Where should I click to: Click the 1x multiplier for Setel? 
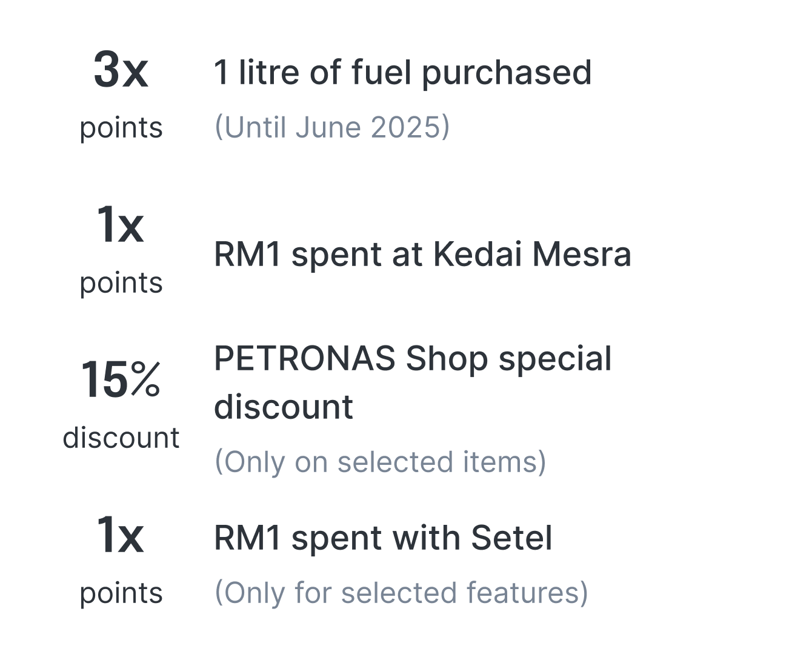121,536
